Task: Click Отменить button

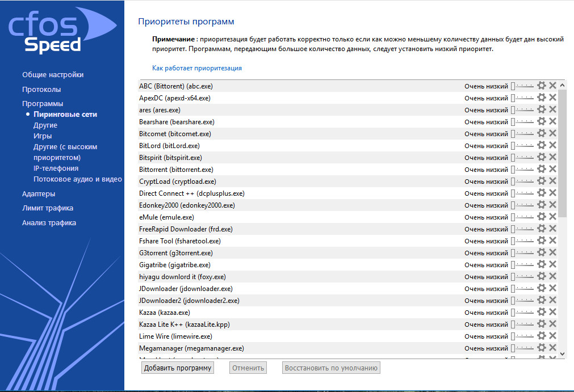Action: point(248,368)
